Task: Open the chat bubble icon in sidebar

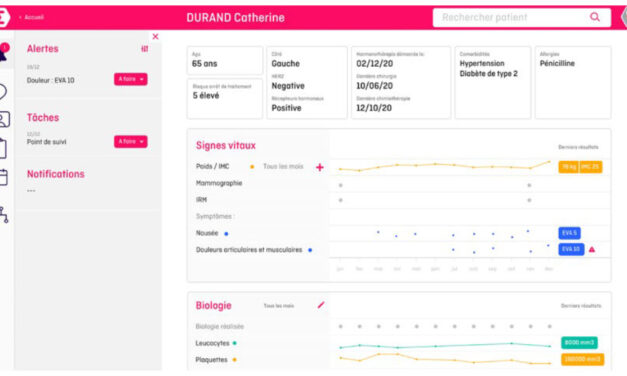Action: [2, 92]
